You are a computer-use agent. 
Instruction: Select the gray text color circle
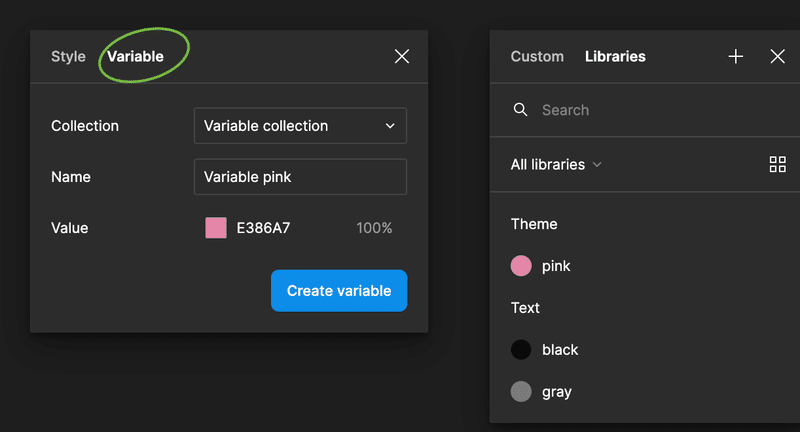tap(521, 392)
